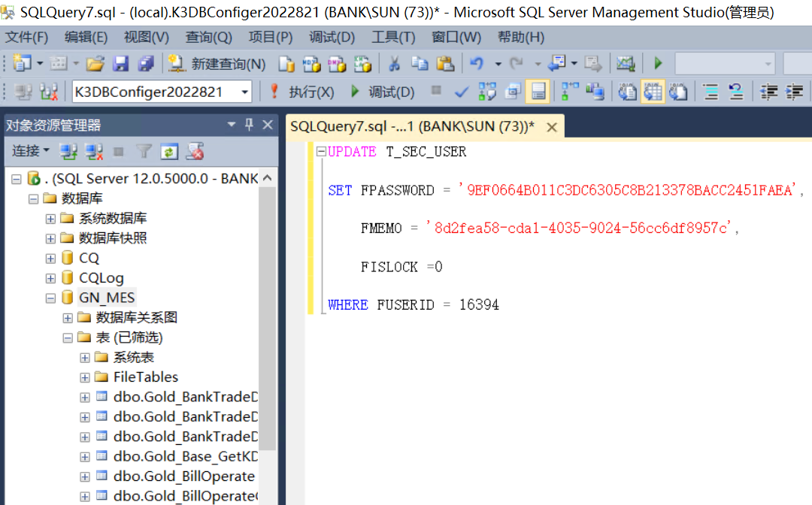Image resolution: width=812 pixels, height=505 pixels.
Task: Save the current query with the disk icon
Action: pos(120,63)
